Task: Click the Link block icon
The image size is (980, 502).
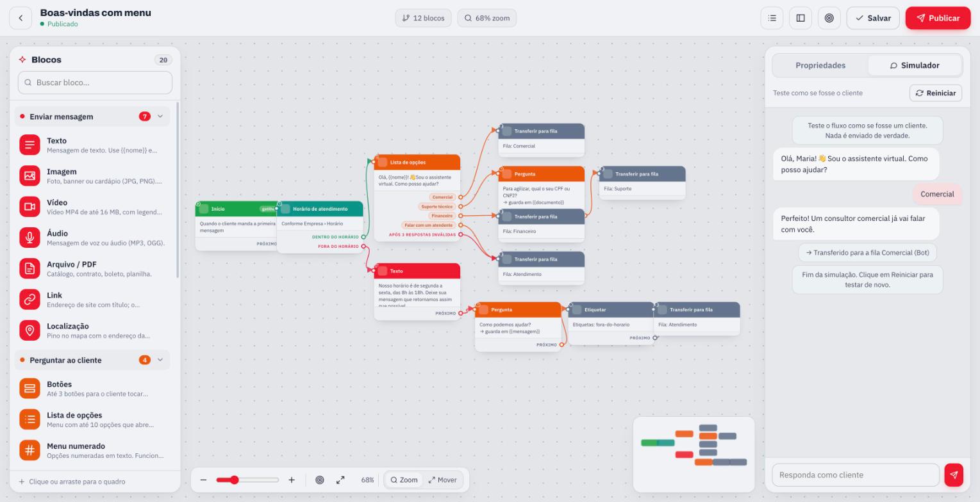Action: (29, 299)
